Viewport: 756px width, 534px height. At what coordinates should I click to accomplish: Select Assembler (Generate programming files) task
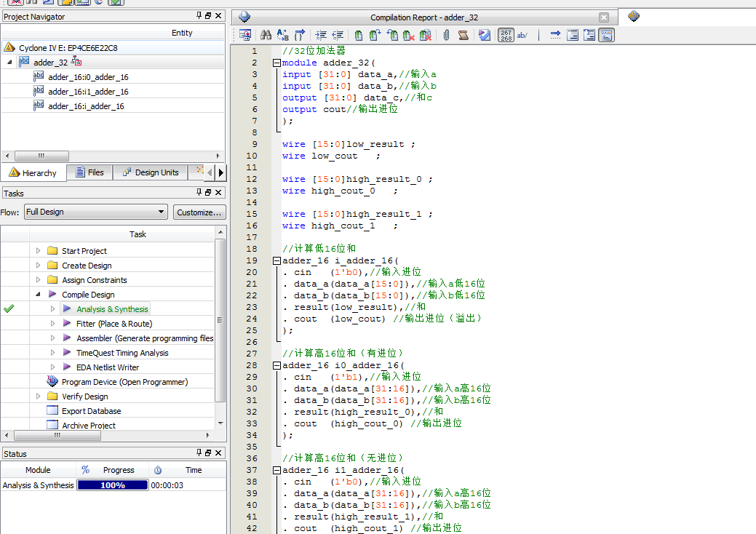tap(145, 338)
